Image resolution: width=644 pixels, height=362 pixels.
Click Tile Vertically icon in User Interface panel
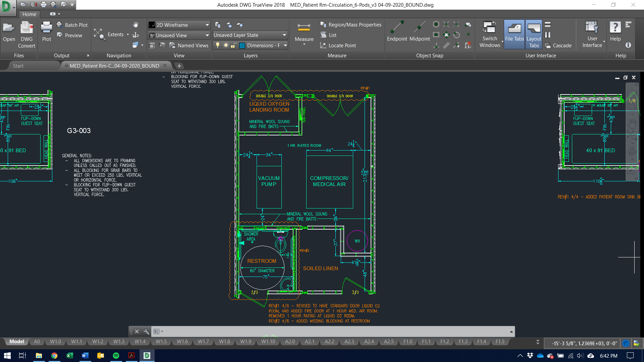548,35
